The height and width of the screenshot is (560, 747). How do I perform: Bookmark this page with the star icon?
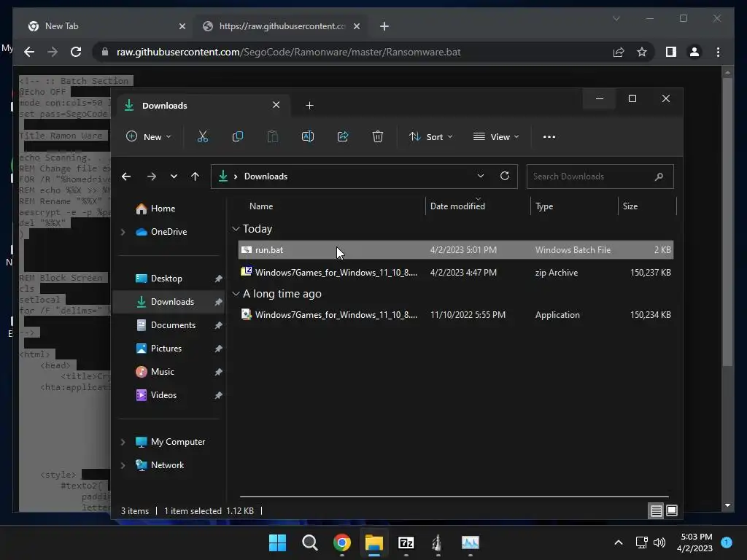coord(642,52)
